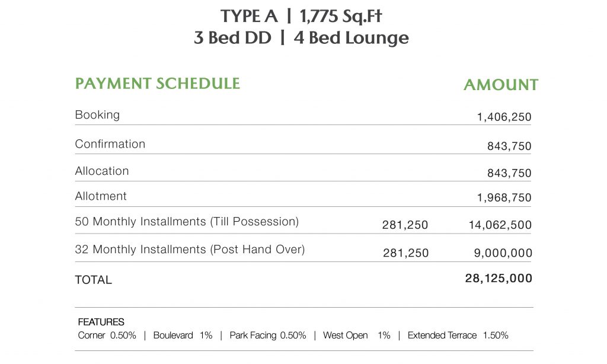Viewport: 607px width, 364px height.
Task: Select the 32 Monthly Installments label
Action: pos(190,250)
